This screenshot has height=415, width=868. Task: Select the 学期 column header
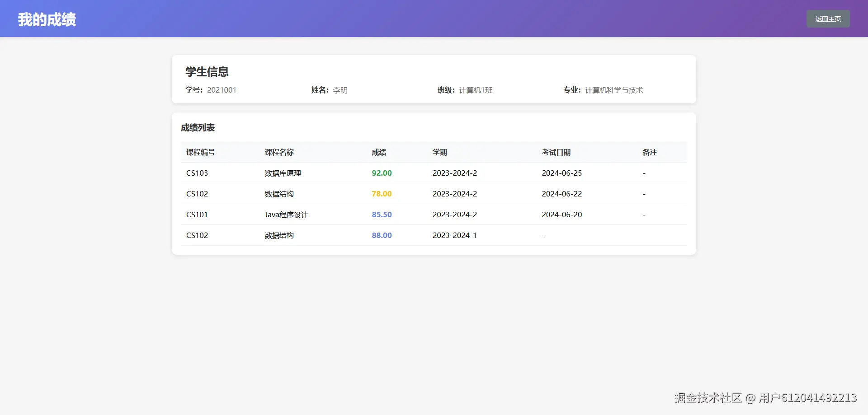[x=439, y=153]
